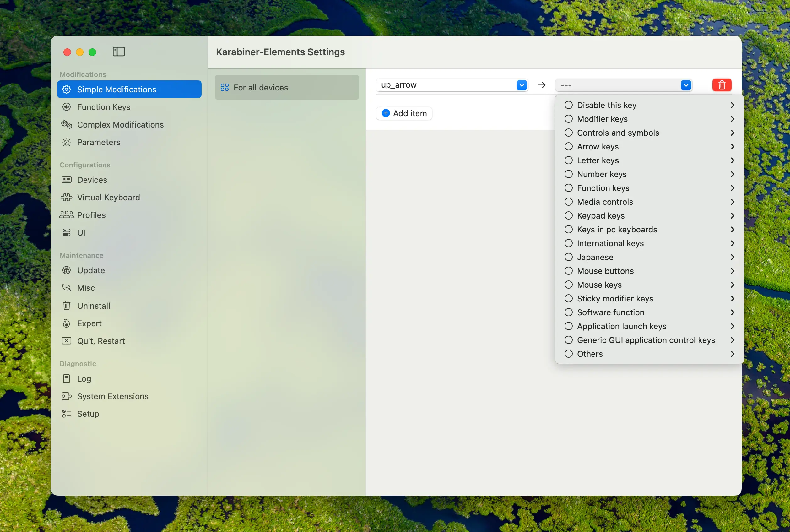Open the Setup diagnostic page
This screenshot has width=790, height=532.
point(129,414)
